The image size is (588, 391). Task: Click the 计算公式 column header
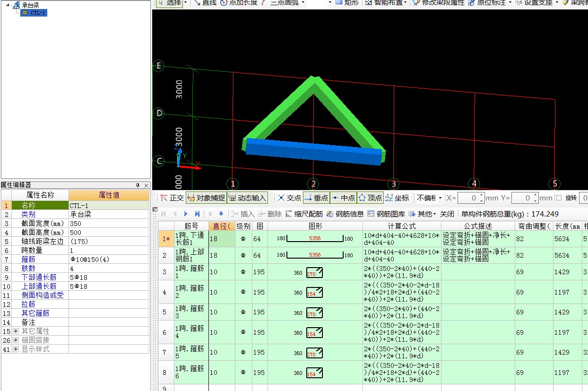click(402, 226)
